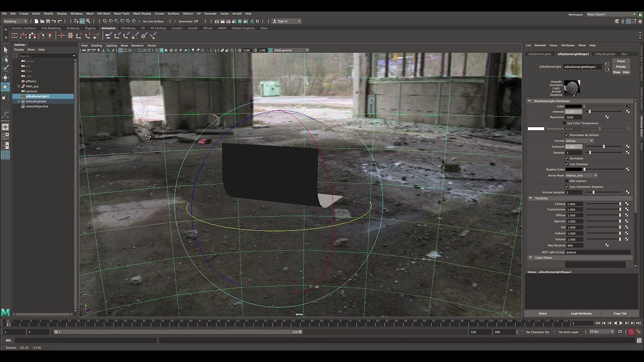
Task: Select the arrow Select tool in toolbox
Action: click(6, 50)
